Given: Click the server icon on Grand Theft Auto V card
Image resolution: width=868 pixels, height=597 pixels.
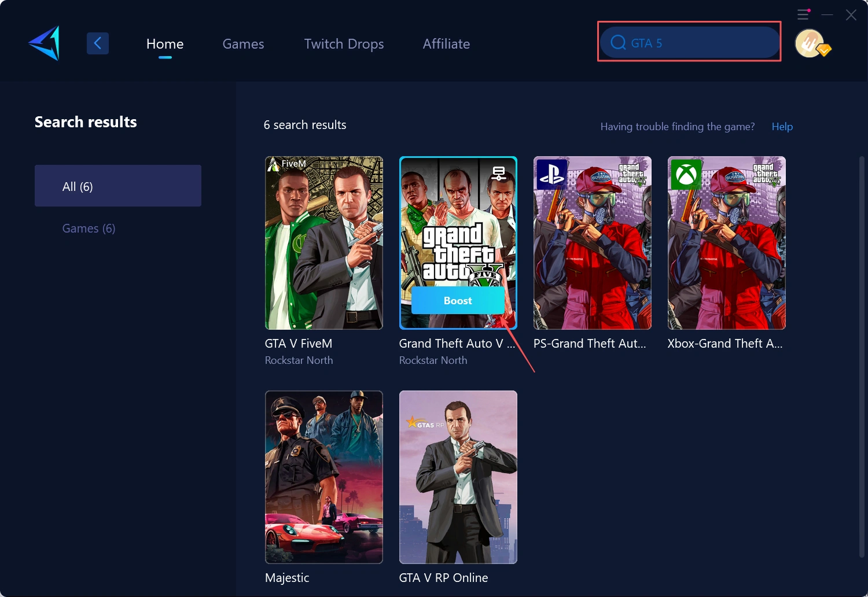Looking at the screenshot, I should [x=499, y=173].
